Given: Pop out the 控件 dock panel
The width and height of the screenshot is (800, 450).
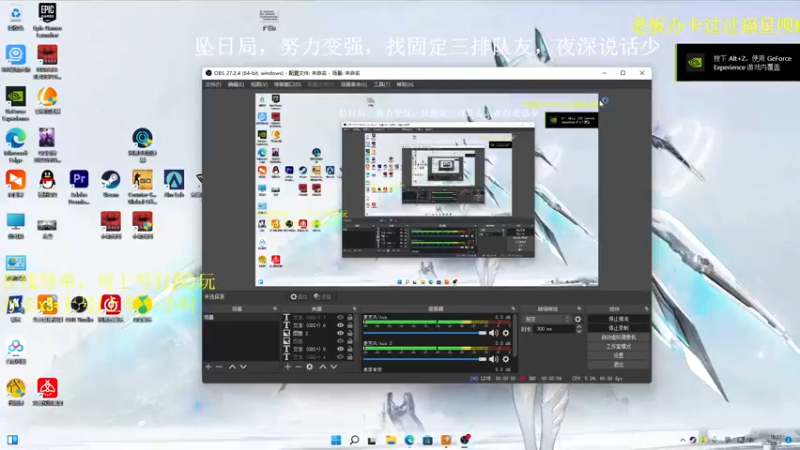Looking at the screenshot, I should tap(646, 309).
